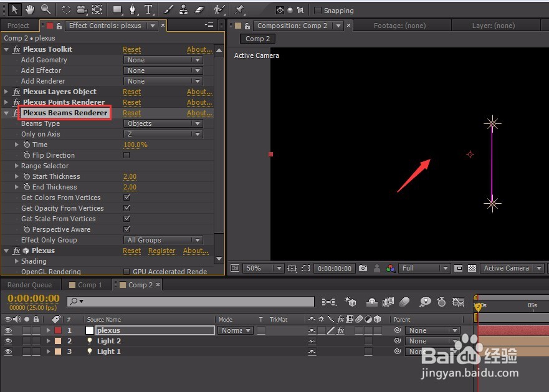Image resolution: width=549 pixels, height=392 pixels.
Task: Switch to the Render Queue tab
Action: tap(29, 285)
